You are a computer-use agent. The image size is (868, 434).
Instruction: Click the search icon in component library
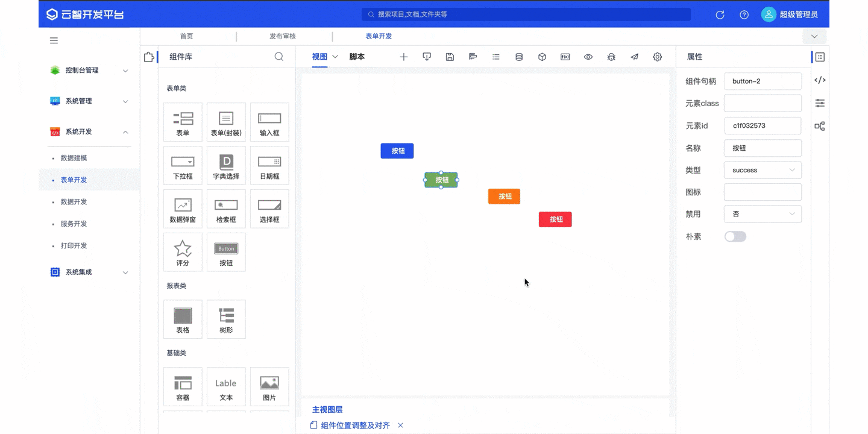pos(279,57)
